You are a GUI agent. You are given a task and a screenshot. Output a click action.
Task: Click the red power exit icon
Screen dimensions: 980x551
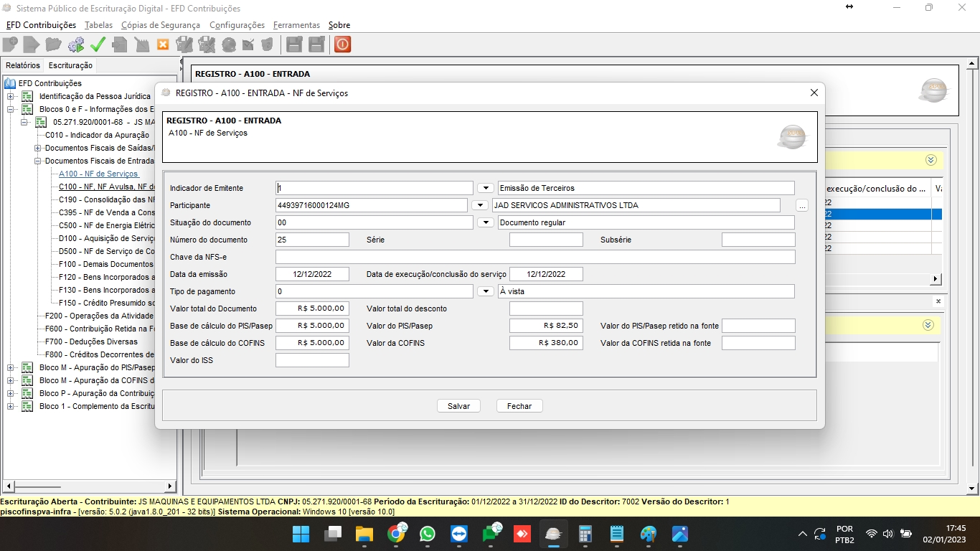tap(342, 44)
